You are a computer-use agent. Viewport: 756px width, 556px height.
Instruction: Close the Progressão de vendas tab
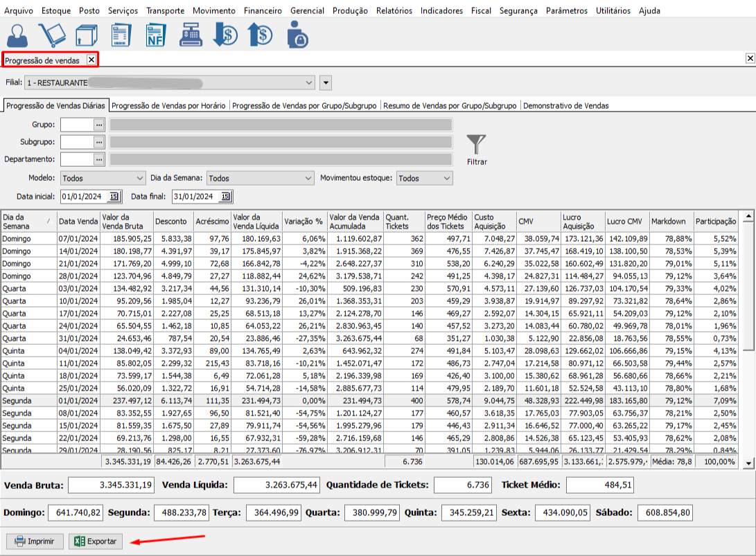tap(91, 60)
